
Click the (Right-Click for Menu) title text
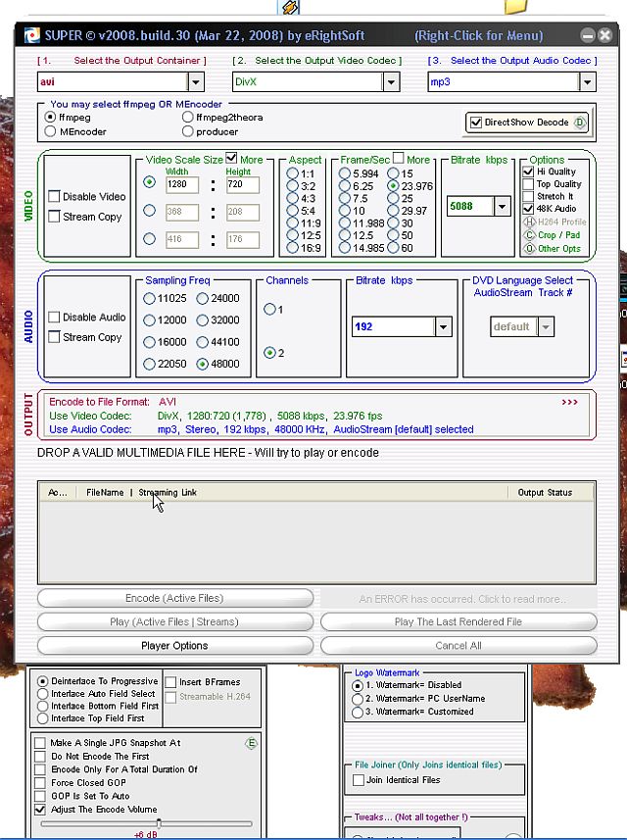click(x=479, y=36)
